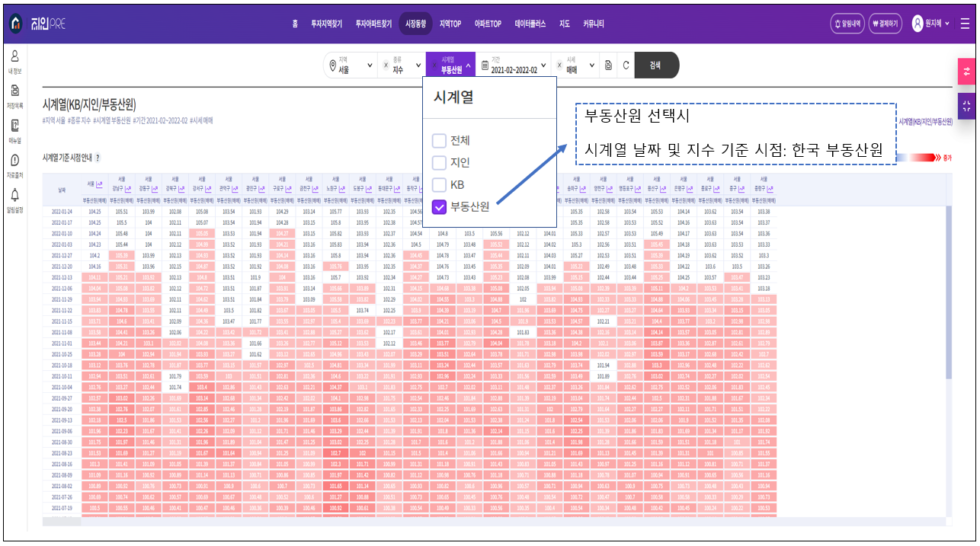
Task: Check the 전체 checkbox
Action: (x=439, y=141)
